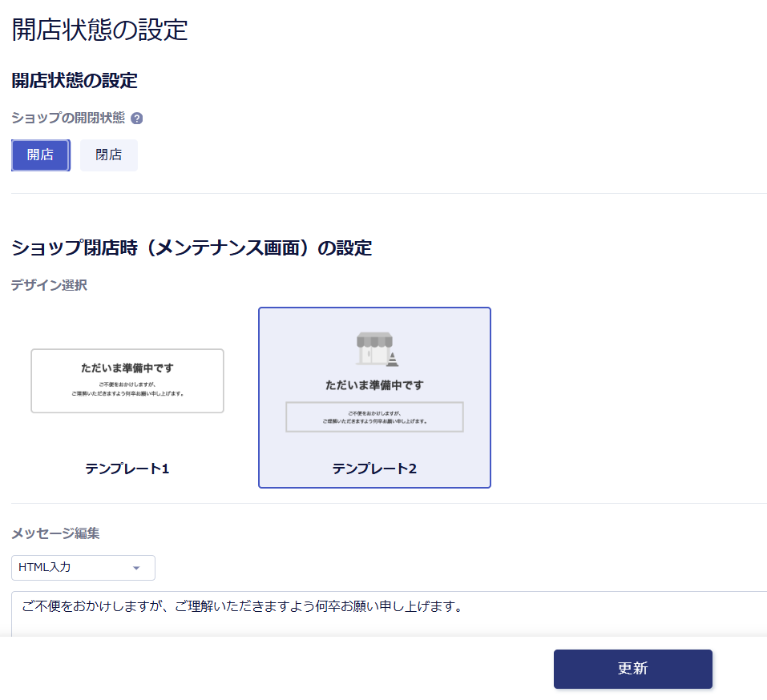The width and height of the screenshot is (767, 700).
Task: Select the 開店 shop status button
Action: pyautogui.click(x=40, y=155)
